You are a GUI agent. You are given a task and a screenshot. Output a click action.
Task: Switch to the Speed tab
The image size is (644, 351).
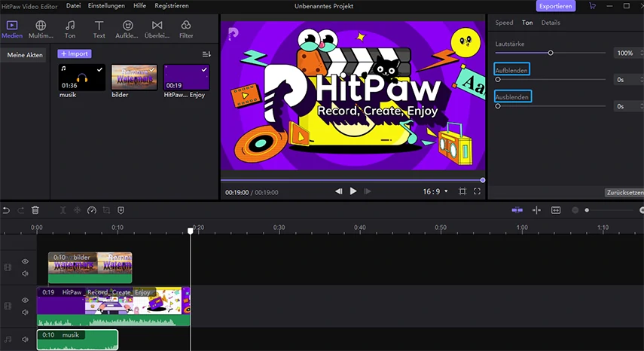coord(504,23)
